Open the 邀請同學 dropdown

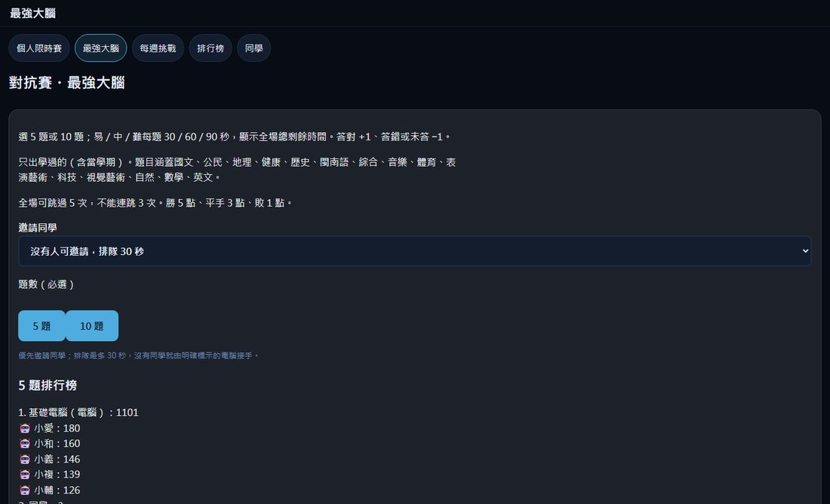tap(414, 251)
